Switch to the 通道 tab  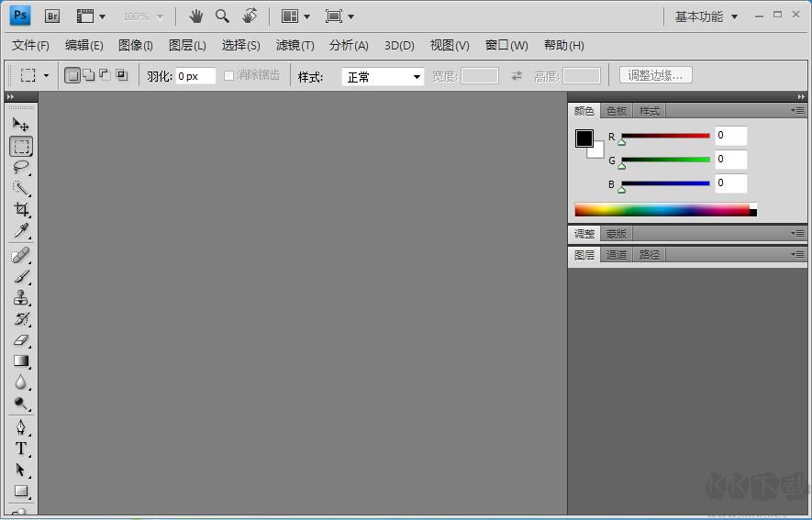(x=617, y=255)
